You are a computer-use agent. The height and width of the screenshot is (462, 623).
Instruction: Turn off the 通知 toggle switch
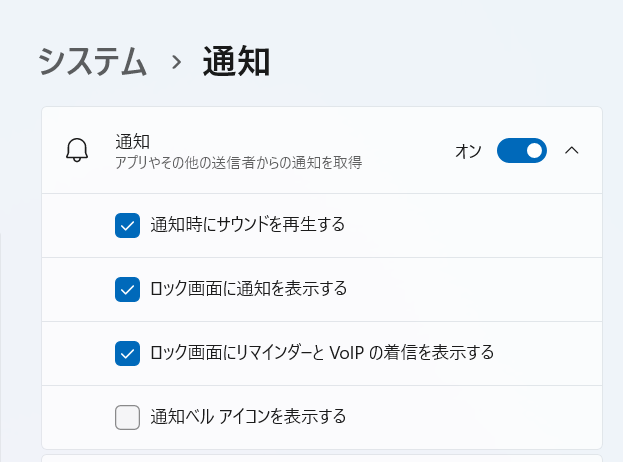tap(521, 151)
